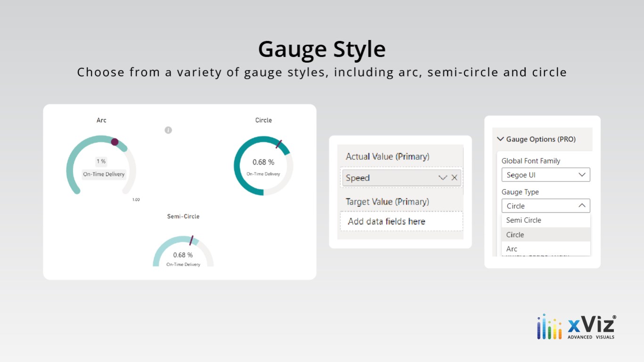Select the On-Time Delivery label in Arc gauge
Viewport: 644px width, 362px height.
(104, 174)
